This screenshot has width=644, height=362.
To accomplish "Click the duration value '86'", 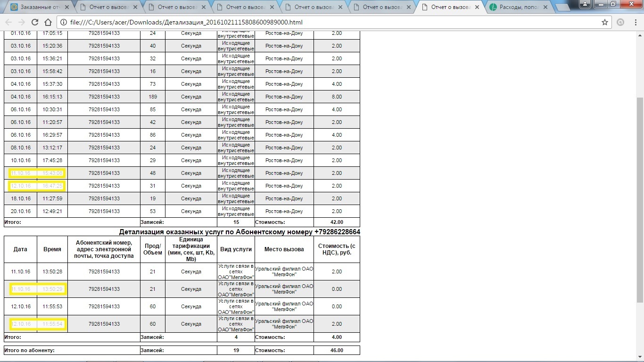I will point(153,135).
